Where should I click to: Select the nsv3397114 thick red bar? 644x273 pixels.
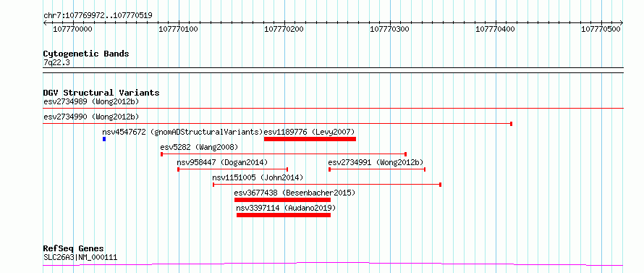pos(284,215)
